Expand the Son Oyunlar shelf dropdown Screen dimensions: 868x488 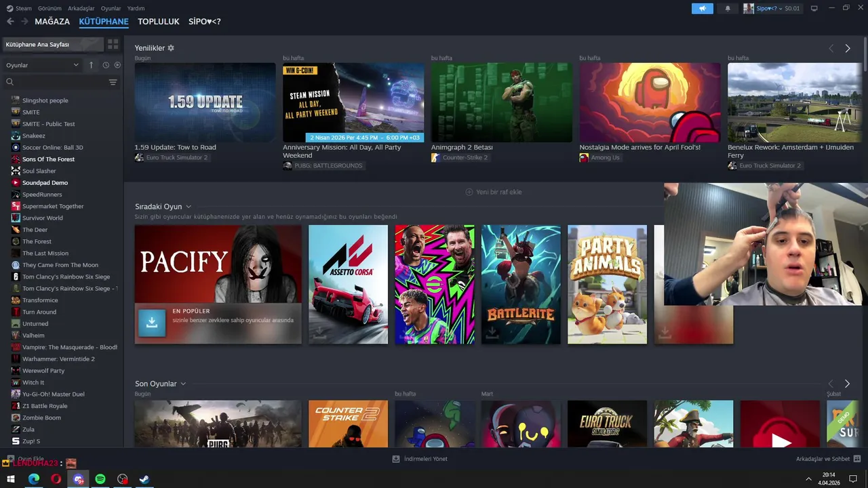[x=183, y=384]
